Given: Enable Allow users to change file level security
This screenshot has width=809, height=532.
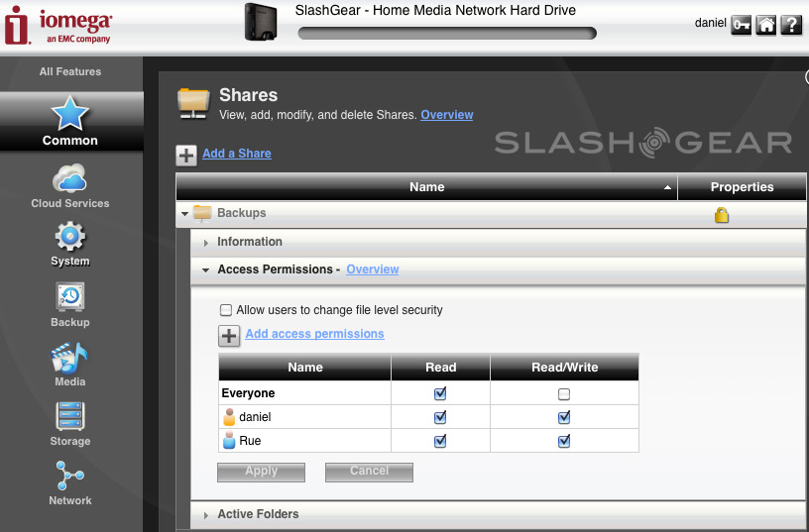Looking at the screenshot, I should click(226, 310).
